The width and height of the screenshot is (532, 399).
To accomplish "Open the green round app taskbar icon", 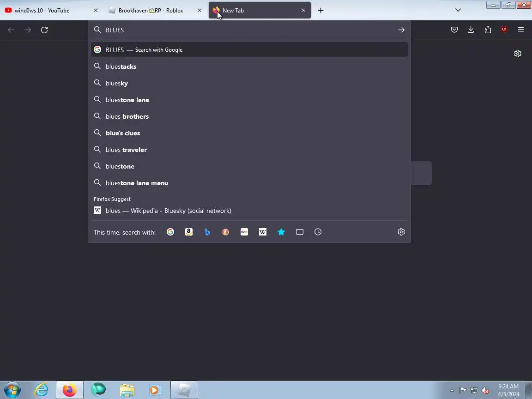I will click(98, 390).
